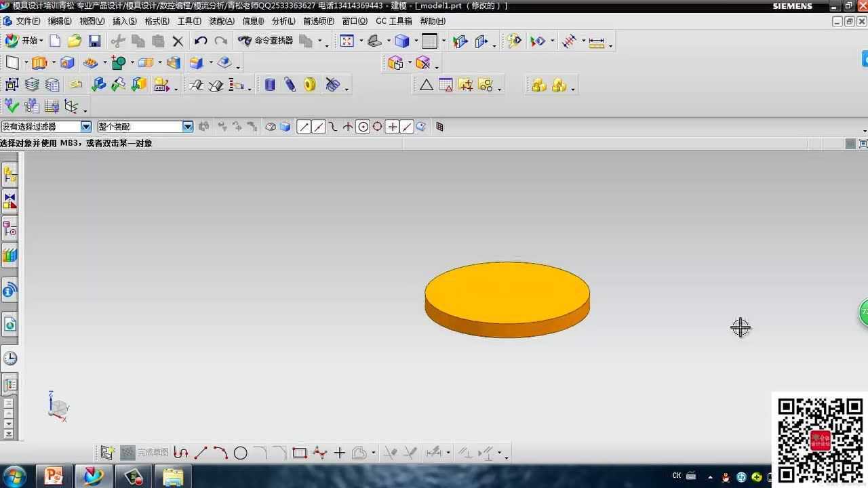
Task: Select the Circle sketch tool
Action: pyautogui.click(x=240, y=453)
